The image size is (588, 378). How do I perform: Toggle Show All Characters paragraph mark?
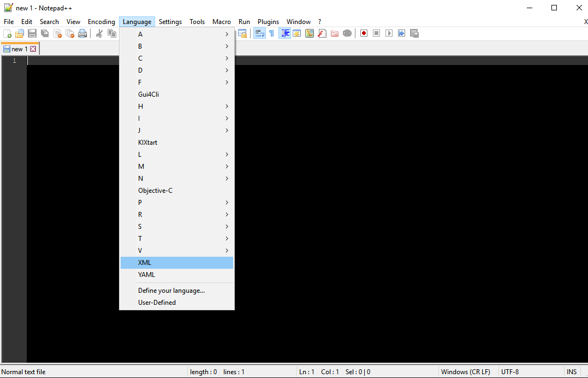tap(271, 33)
